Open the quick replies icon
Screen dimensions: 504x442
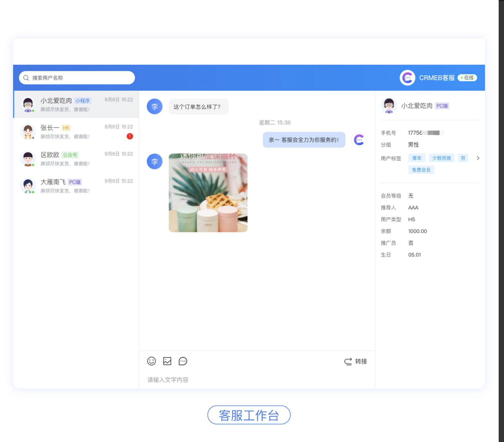pos(183,361)
